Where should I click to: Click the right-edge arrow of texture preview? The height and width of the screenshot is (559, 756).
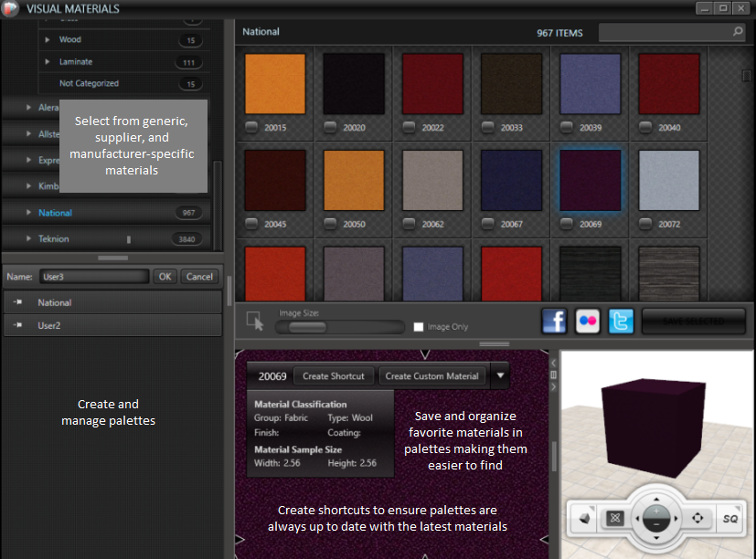coord(544,539)
